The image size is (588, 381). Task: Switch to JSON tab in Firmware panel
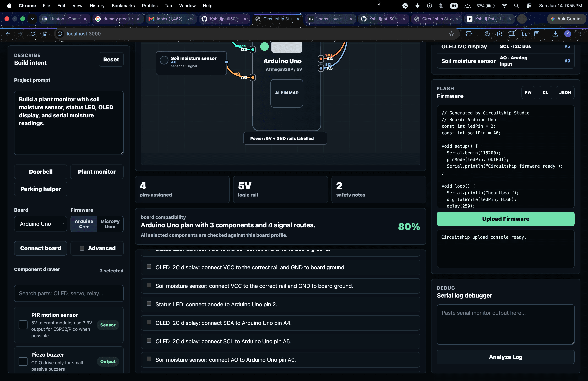pos(565,92)
